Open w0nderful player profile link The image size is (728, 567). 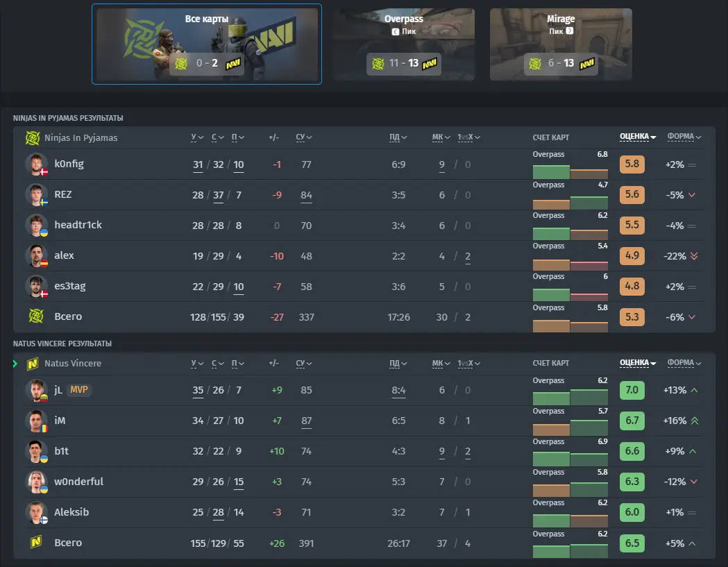[78, 482]
